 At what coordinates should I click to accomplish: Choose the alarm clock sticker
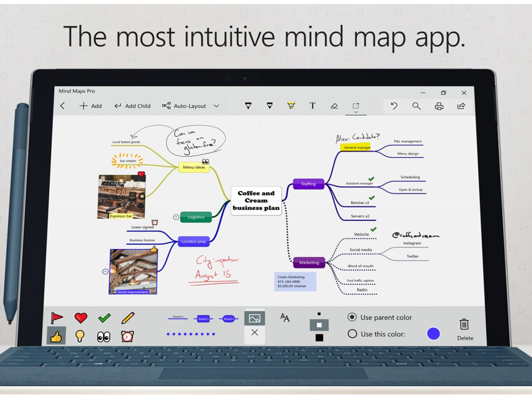coord(127,336)
